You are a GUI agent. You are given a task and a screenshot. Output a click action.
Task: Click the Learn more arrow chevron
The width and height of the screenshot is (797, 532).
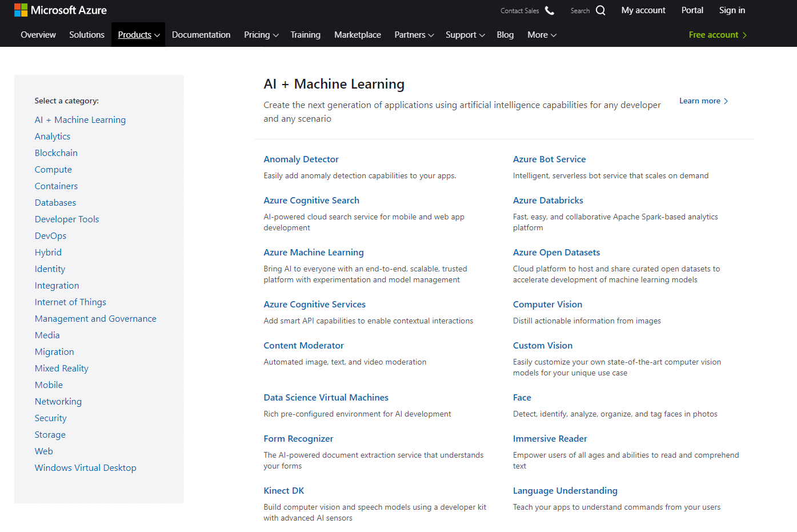[x=726, y=101]
